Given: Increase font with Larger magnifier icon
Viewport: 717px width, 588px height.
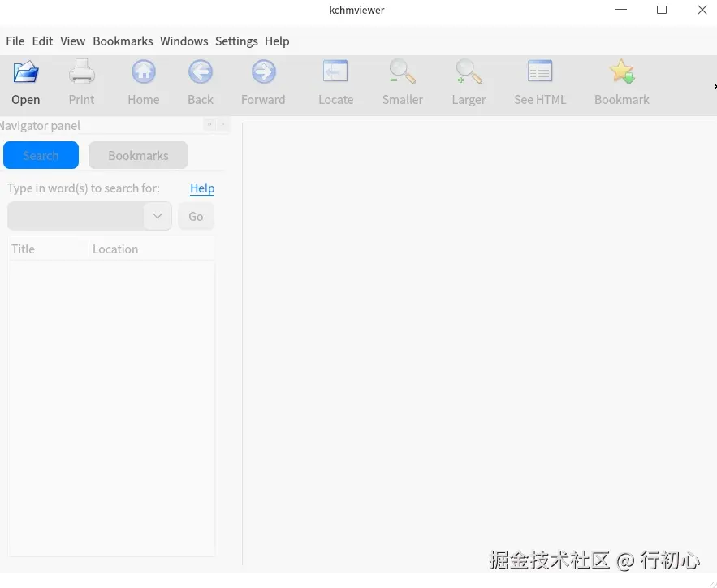Looking at the screenshot, I should [469, 72].
